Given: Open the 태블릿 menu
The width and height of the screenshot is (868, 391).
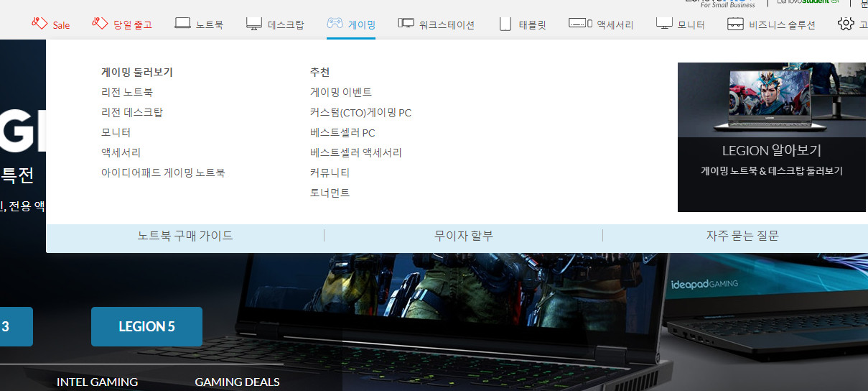Looking at the screenshot, I should point(533,25).
